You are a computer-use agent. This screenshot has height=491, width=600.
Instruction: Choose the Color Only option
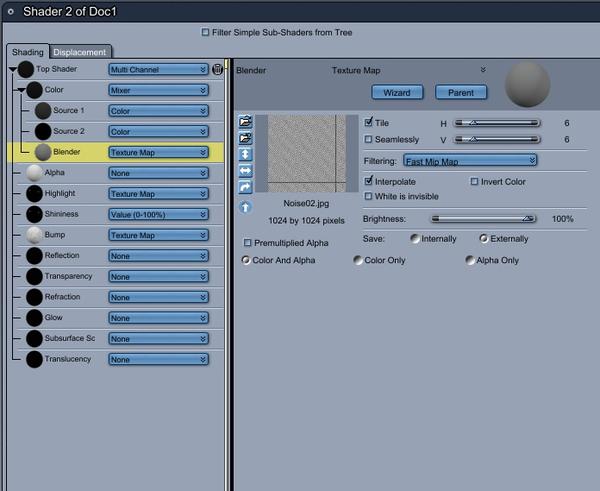[358, 260]
